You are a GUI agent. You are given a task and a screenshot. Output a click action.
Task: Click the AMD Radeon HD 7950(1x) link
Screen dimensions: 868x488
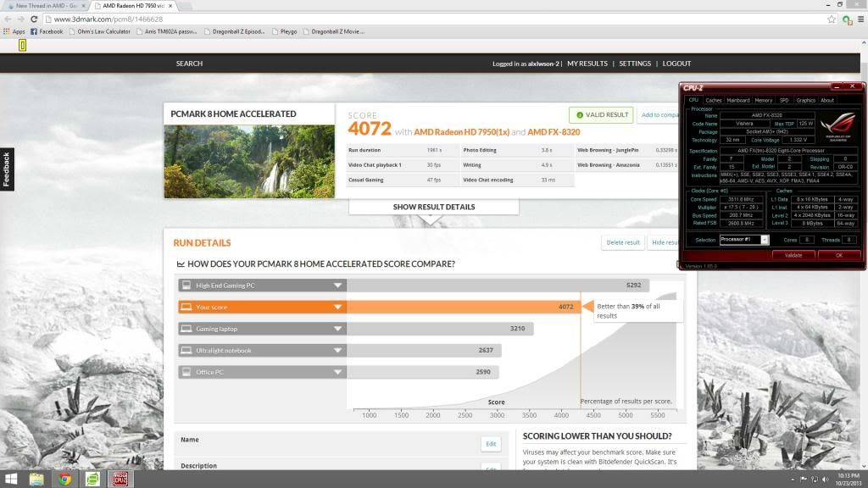[462, 132]
